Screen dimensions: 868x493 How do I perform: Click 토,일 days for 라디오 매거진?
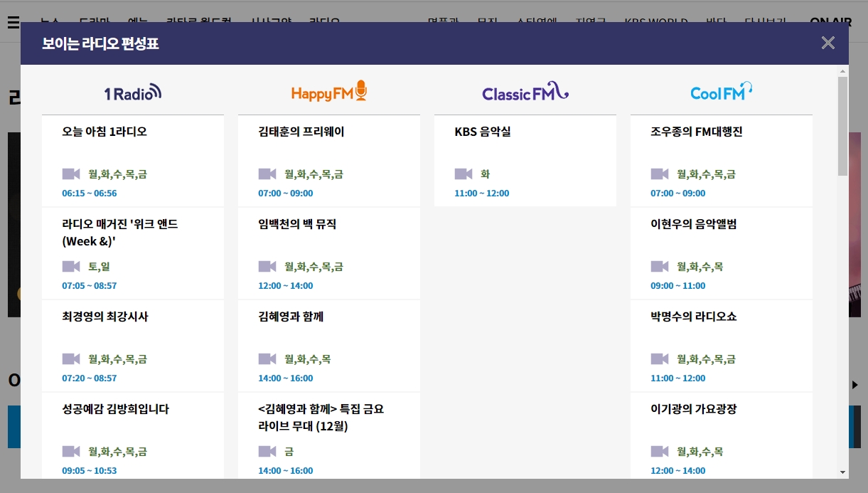point(100,267)
